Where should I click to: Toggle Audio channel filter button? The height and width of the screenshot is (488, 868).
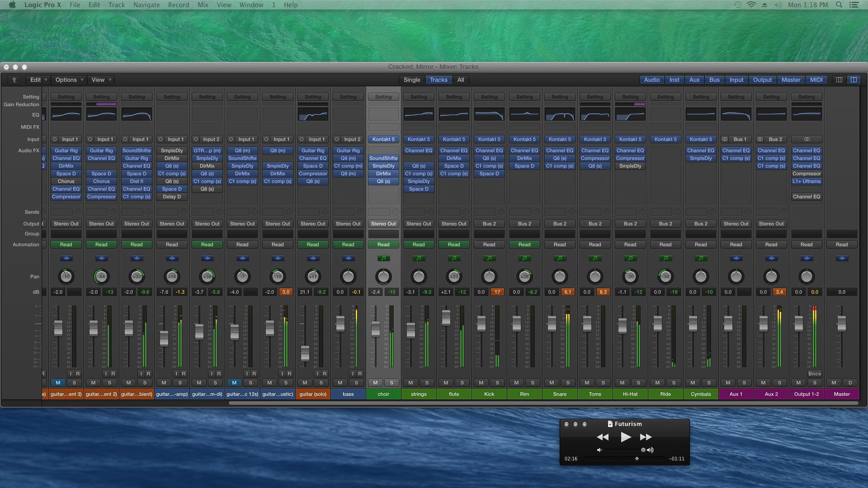pos(652,80)
